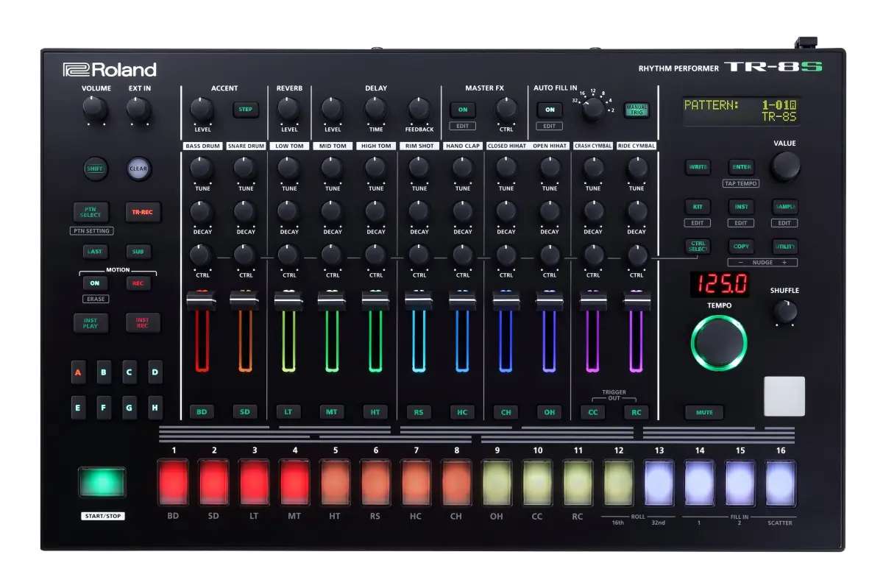Click the MT instrument select button

(332, 412)
